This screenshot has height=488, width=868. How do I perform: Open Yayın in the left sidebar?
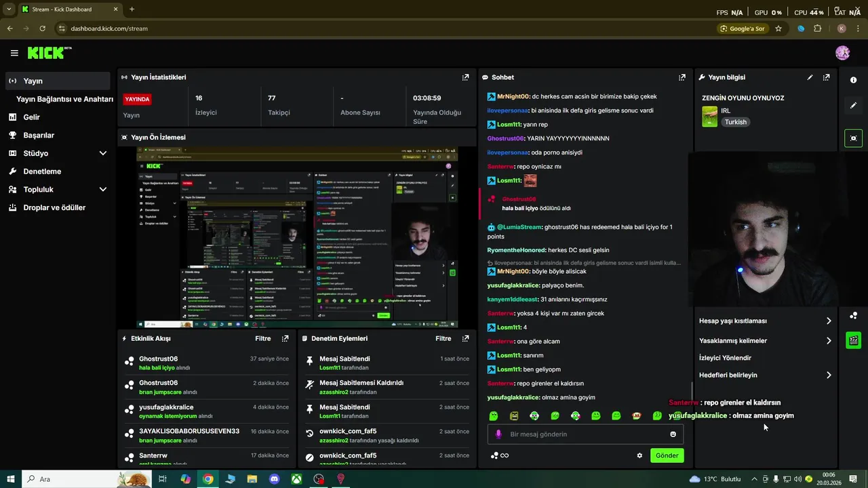coord(58,81)
